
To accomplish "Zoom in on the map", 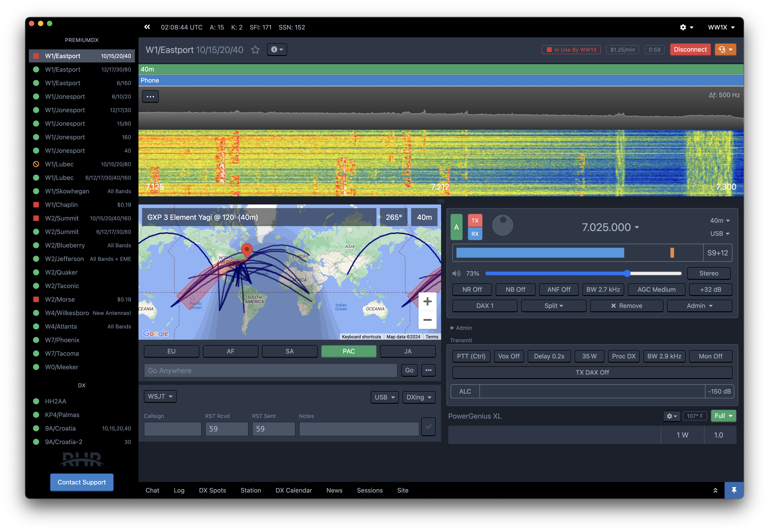I will [x=427, y=301].
